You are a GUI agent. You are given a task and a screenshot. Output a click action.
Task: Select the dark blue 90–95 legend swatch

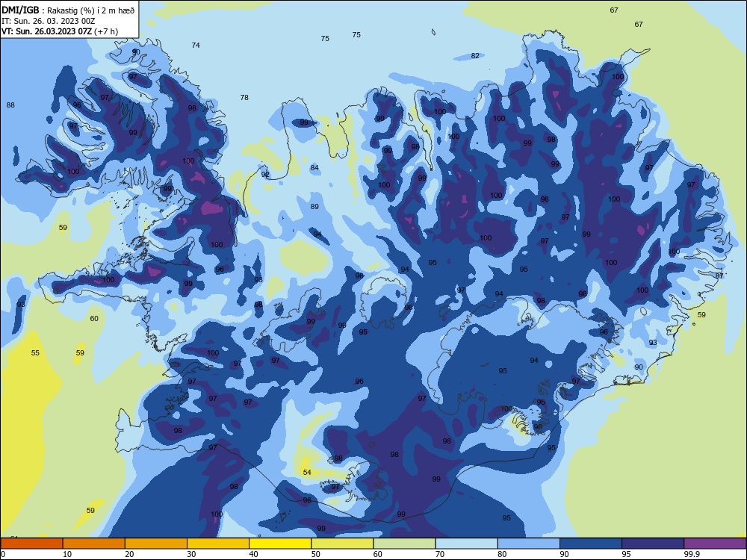click(591, 544)
